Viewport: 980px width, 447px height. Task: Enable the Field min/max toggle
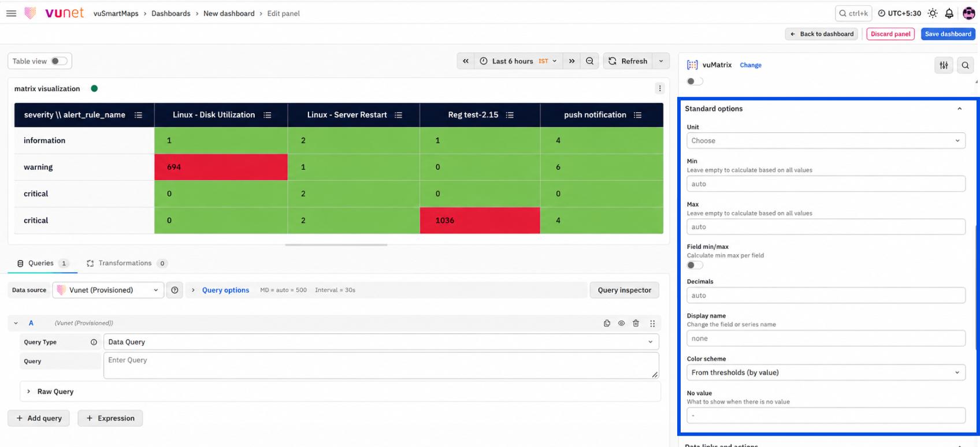695,265
